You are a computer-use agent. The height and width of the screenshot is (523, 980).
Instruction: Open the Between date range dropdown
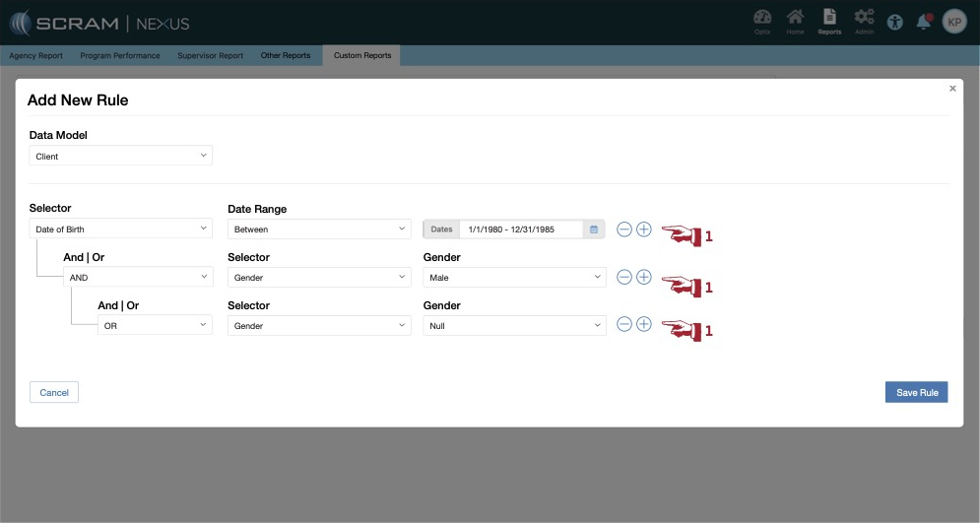point(319,229)
